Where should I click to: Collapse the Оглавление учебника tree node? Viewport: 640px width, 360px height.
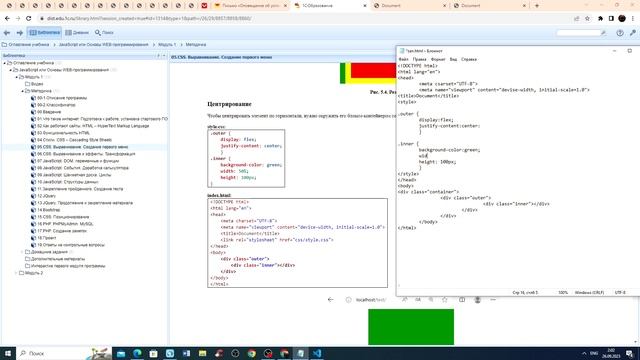pos(4,63)
